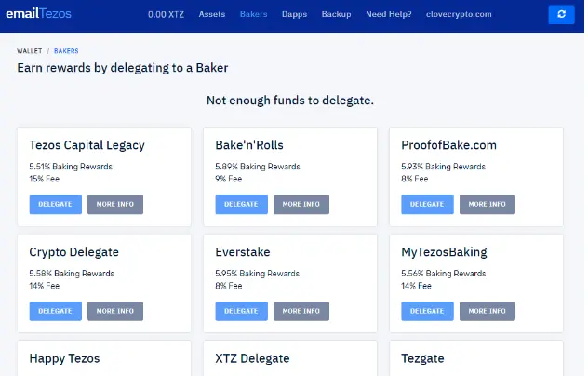Go to the Backup section
This screenshot has height=376, width=588.
[x=337, y=14]
